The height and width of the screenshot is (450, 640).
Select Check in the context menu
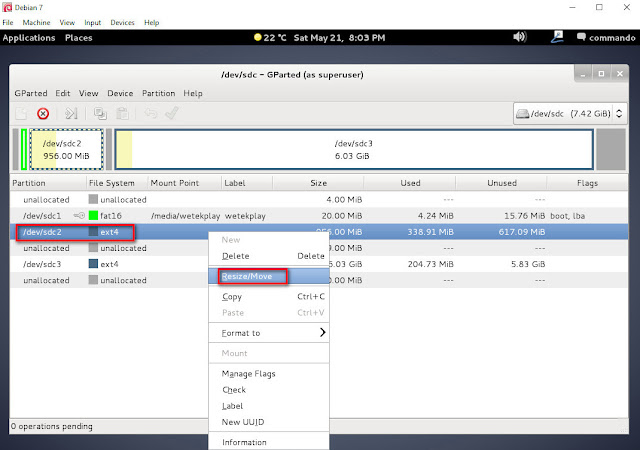pos(269,390)
